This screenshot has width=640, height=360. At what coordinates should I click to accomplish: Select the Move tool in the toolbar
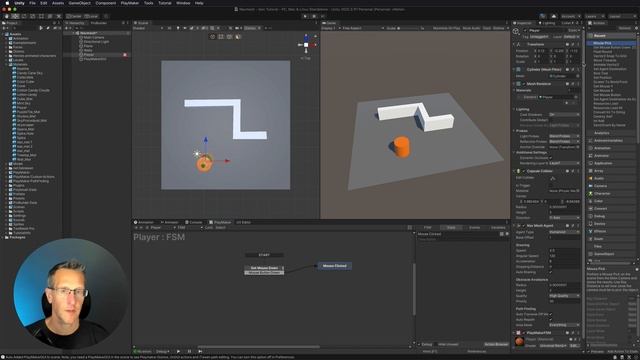coord(15,16)
